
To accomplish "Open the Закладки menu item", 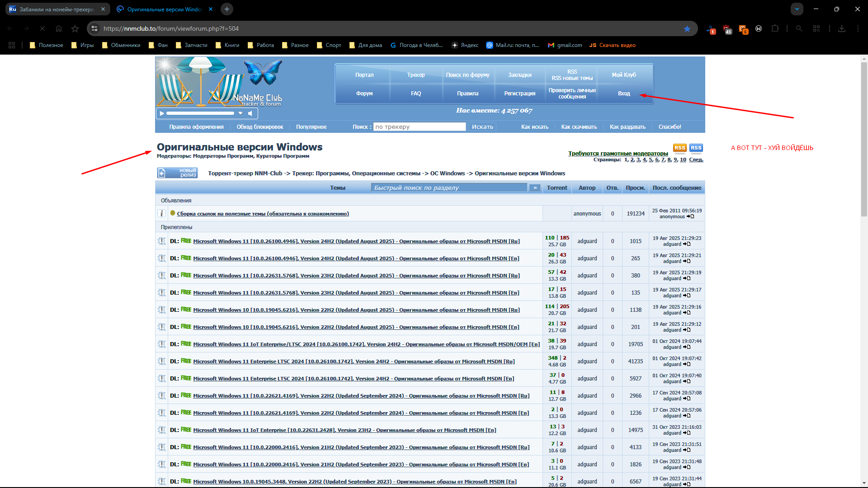I will pos(519,75).
